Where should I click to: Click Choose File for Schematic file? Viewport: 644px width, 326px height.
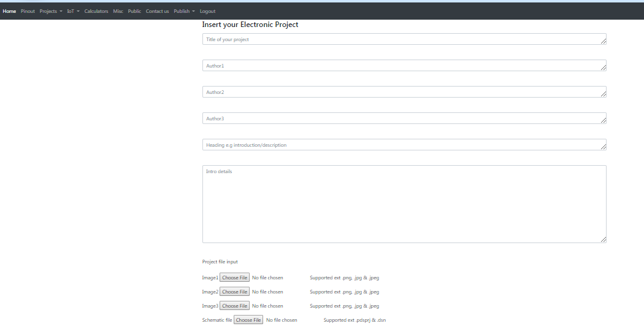tap(248, 320)
